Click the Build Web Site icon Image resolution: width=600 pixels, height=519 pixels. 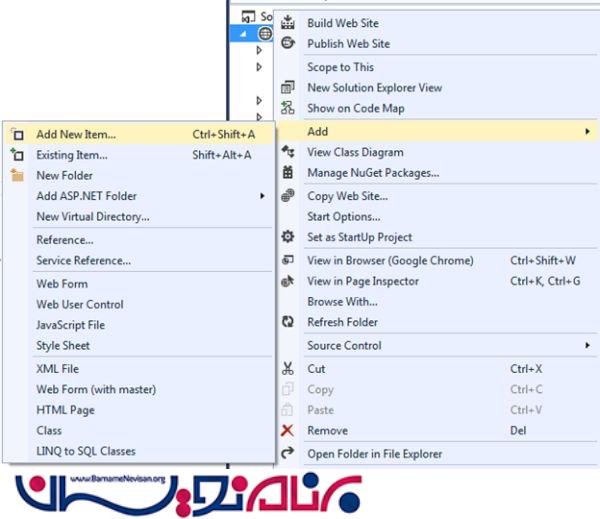coord(289,23)
